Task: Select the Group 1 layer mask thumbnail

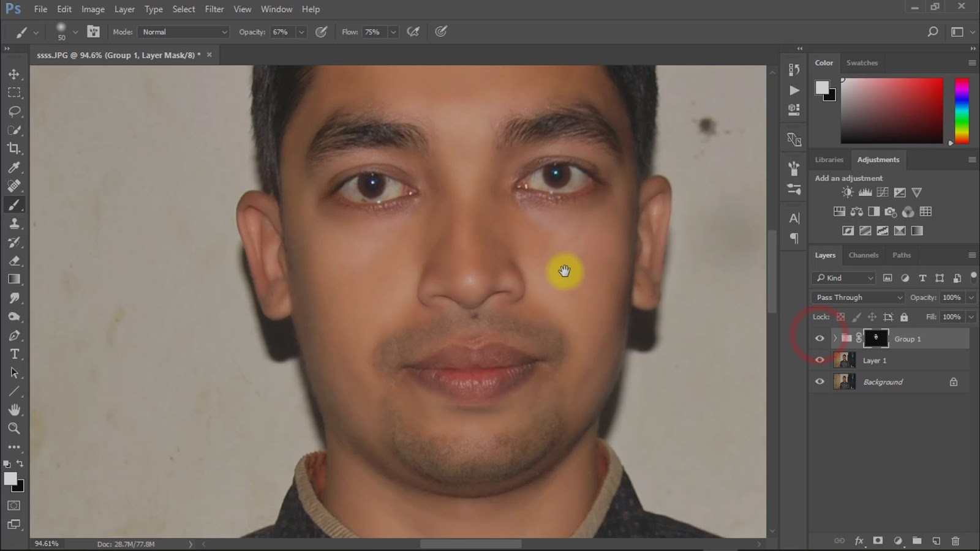Action: click(876, 339)
